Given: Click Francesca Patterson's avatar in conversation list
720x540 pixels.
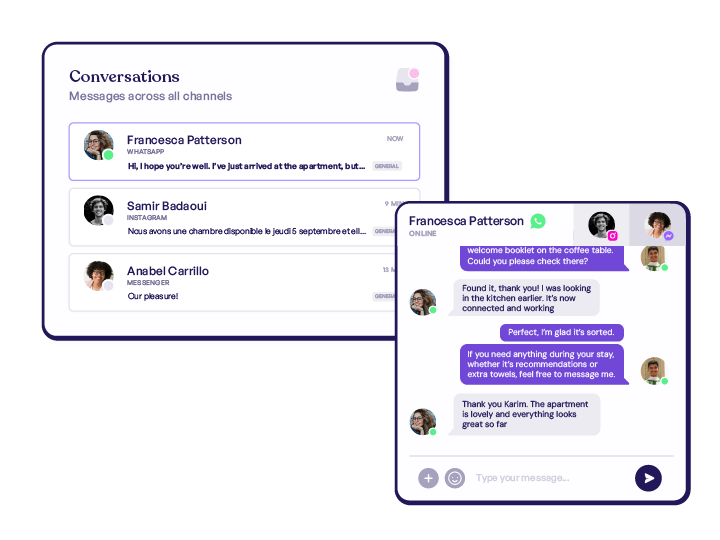Looking at the screenshot, I should point(99,145).
